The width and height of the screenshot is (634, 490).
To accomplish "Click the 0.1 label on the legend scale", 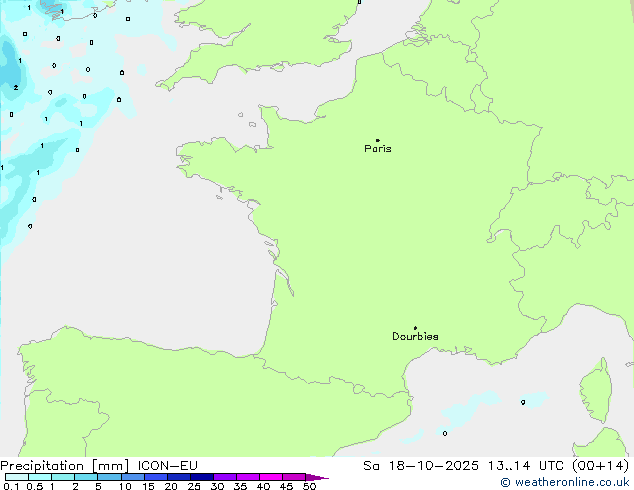I will [x=8, y=487].
